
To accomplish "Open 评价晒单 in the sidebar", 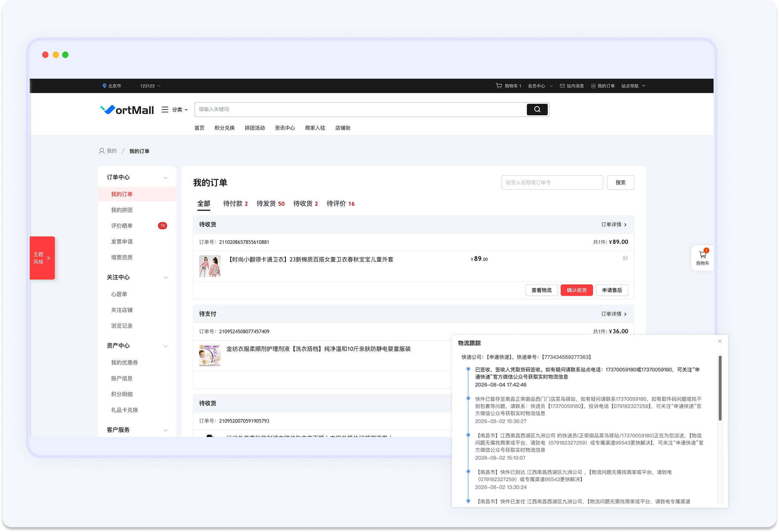I will (x=122, y=226).
